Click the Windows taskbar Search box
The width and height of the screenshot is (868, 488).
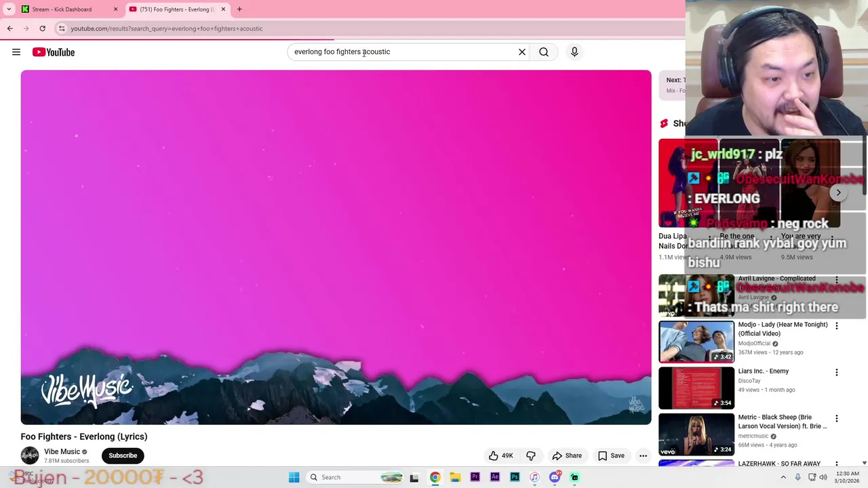355,477
